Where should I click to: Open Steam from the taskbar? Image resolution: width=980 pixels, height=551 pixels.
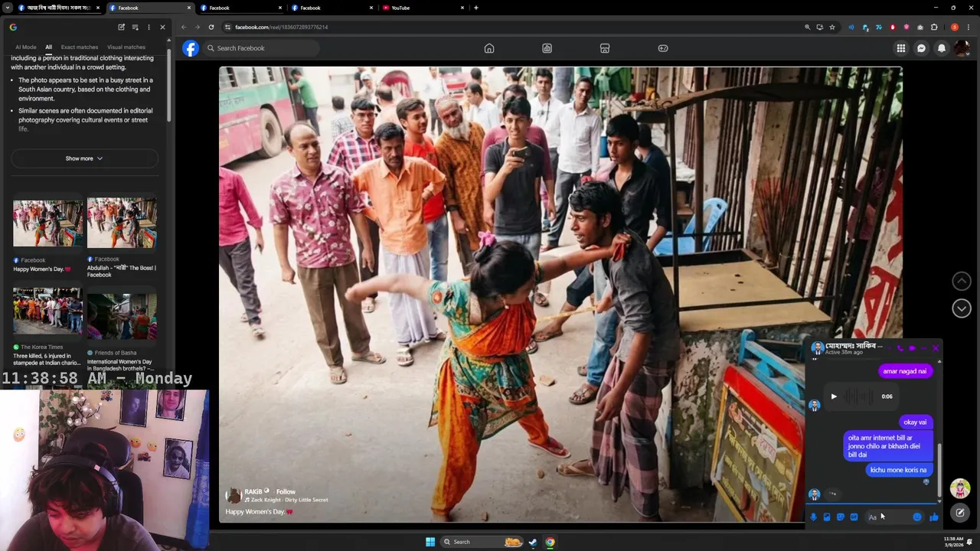(x=533, y=542)
